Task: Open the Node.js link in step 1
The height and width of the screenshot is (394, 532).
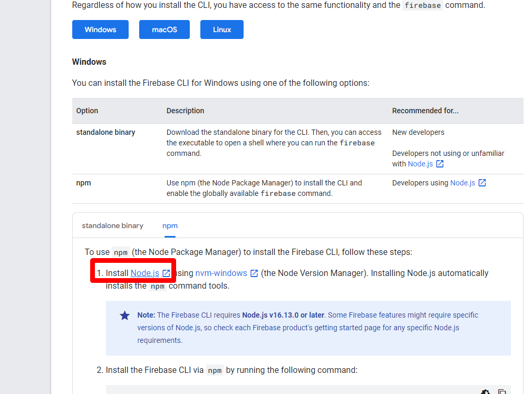Action: pos(145,273)
